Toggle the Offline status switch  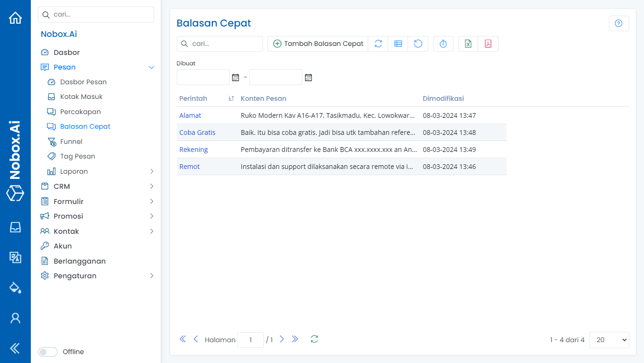(x=48, y=352)
